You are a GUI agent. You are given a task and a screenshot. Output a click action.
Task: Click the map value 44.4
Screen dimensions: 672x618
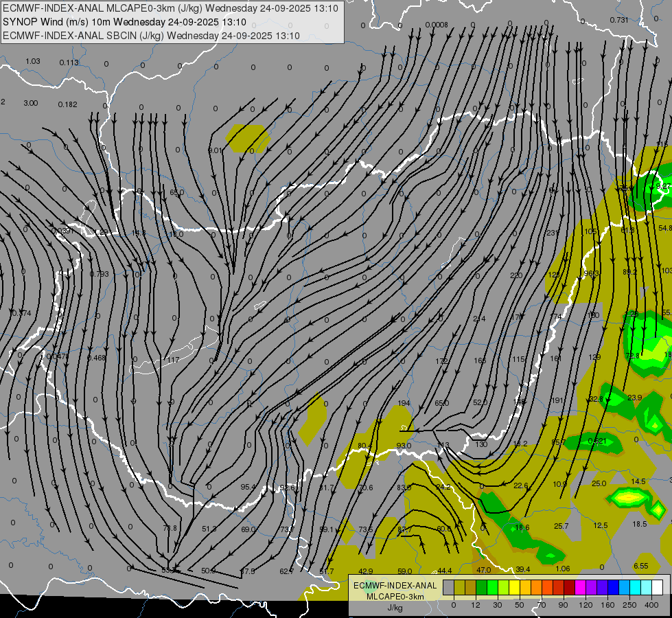pos(444,571)
